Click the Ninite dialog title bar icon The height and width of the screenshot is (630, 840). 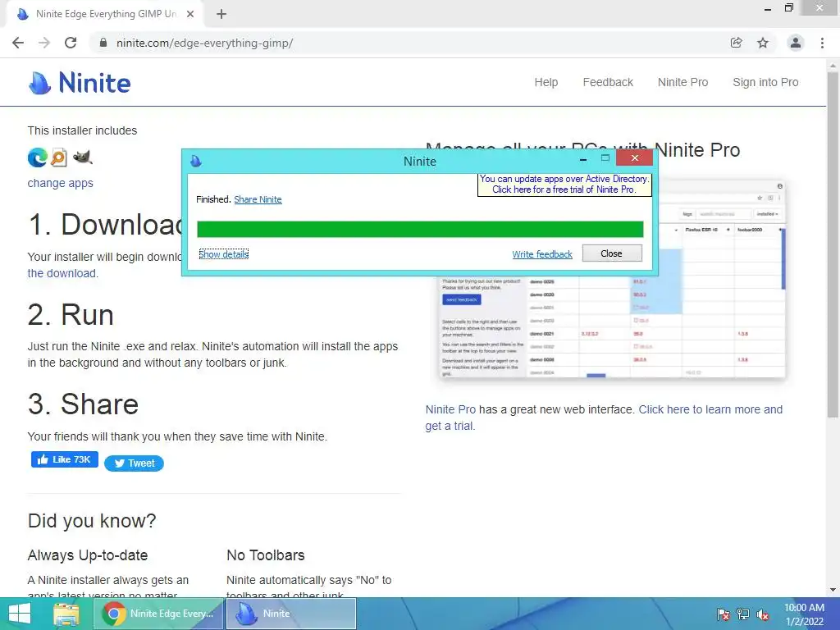pyautogui.click(x=196, y=161)
